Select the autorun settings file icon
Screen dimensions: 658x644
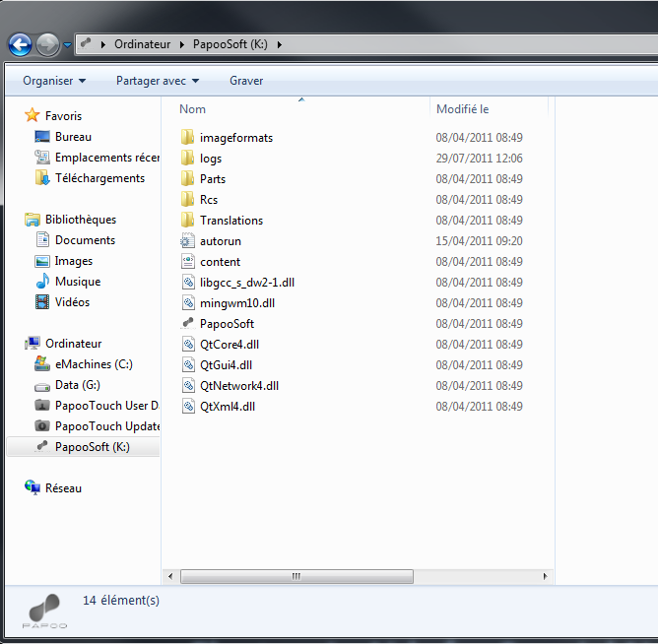coord(187,241)
